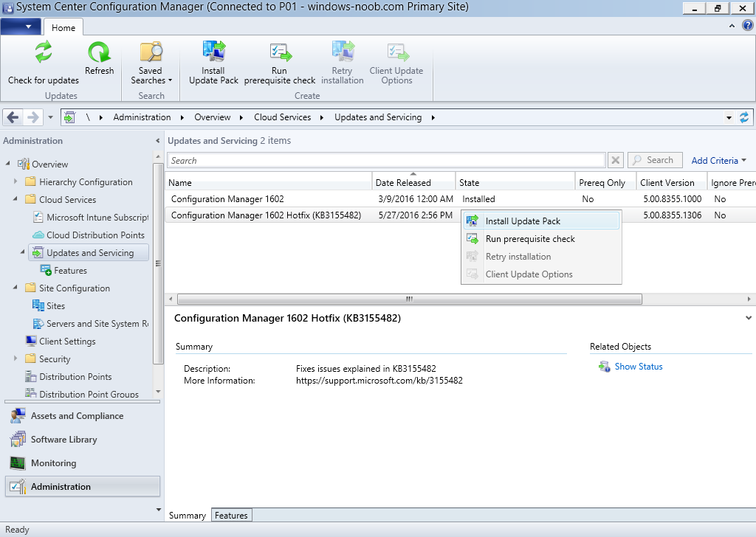Click the Sites node icon

click(x=38, y=305)
